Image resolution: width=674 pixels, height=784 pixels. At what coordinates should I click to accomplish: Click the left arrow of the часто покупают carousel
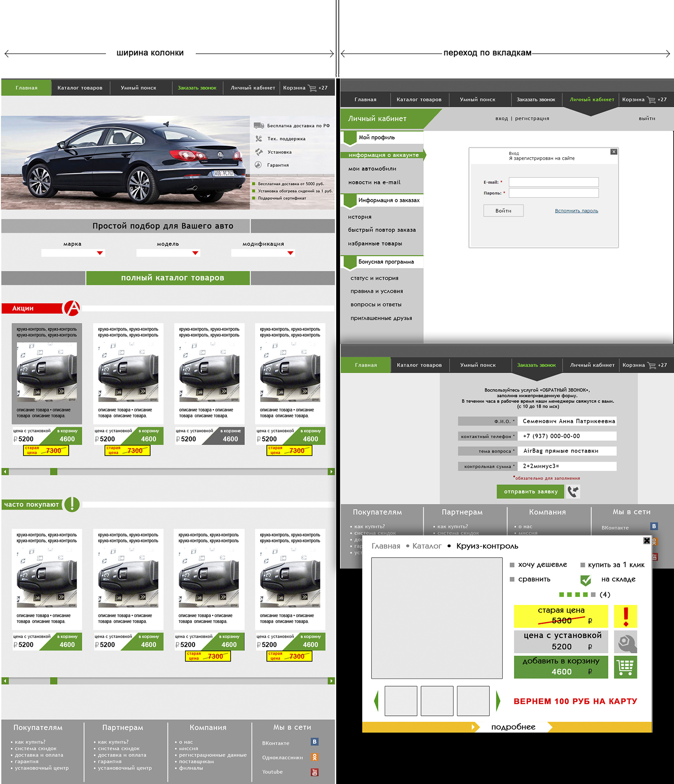point(5,681)
